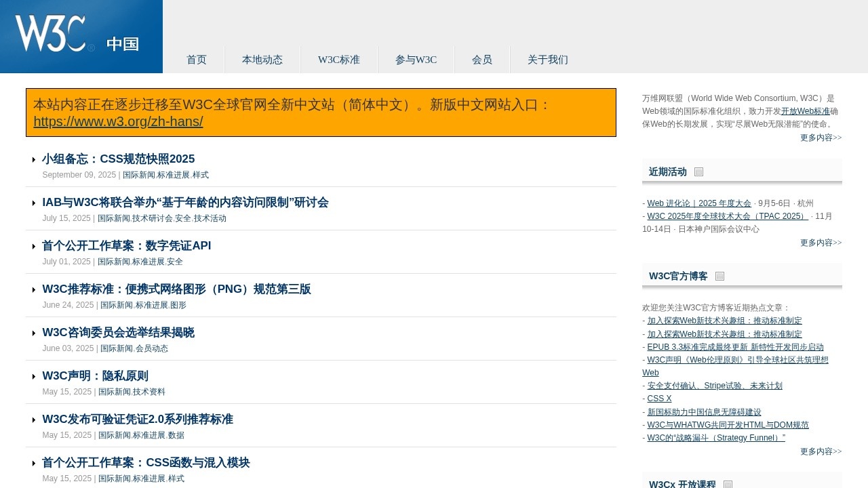Open the feed icon beside W3Cx 开放课程
868x488 pixels.
[x=728, y=484]
